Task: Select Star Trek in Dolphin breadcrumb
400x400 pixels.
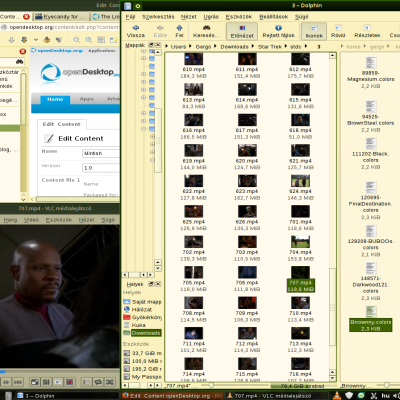Action: tap(270, 47)
